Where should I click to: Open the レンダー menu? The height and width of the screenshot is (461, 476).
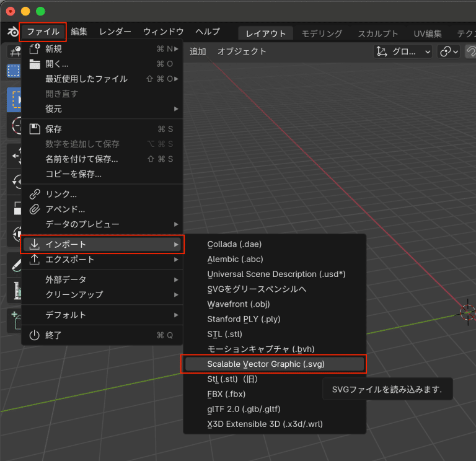[x=115, y=32]
